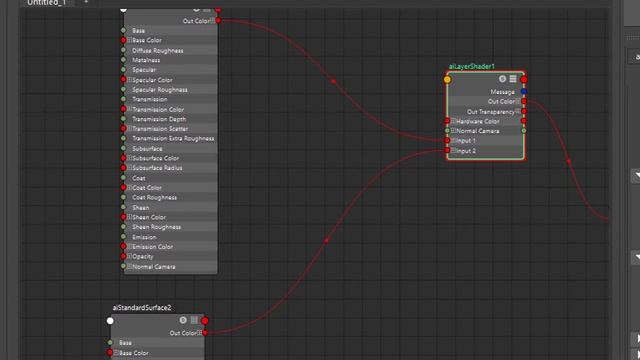Viewport: 640px width, 360px height.
Task: Select wire leaving aiLayerShader1 Out Color
Action: [568, 162]
